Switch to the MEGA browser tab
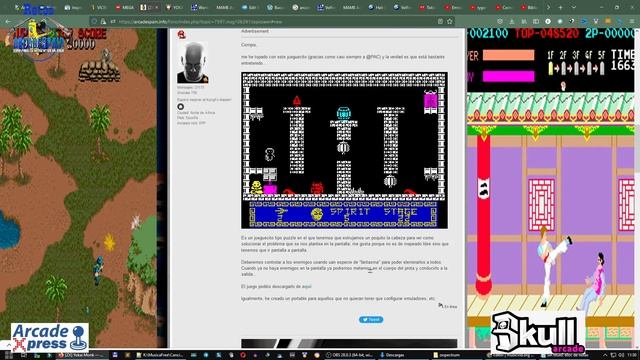Image resolution: width=640 pixels, height=360 pixels. [x=124, y=7]
